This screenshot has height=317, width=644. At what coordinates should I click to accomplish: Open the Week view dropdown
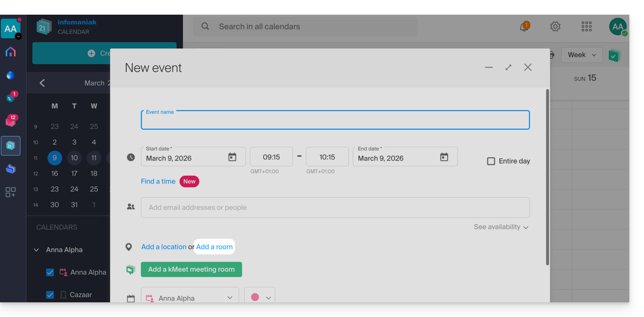[581, 55]
